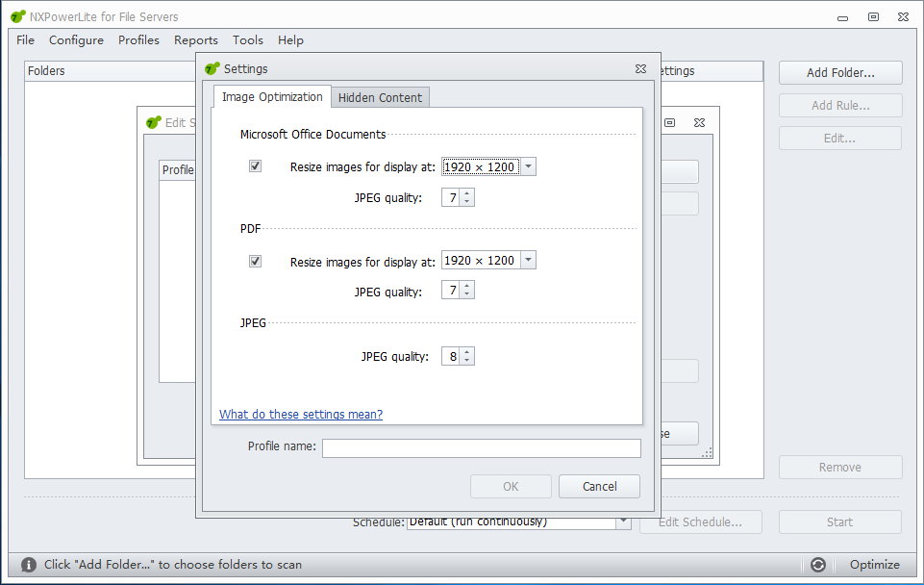Screen dimensions: 924x585
Task: Open the File menu
Action: click(x=25, y=40)
